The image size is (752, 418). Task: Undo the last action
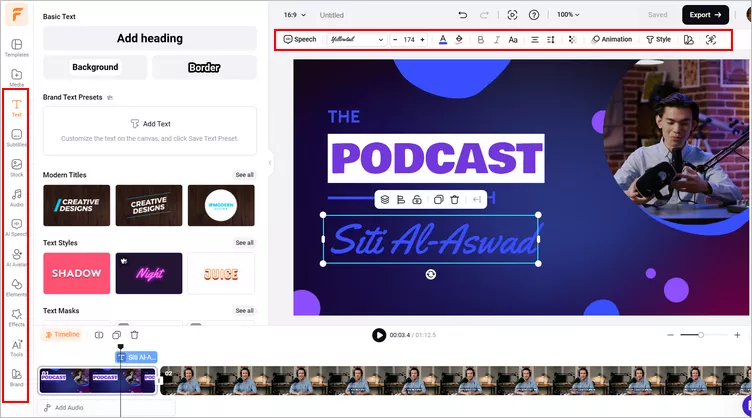[x=462, y=15]
